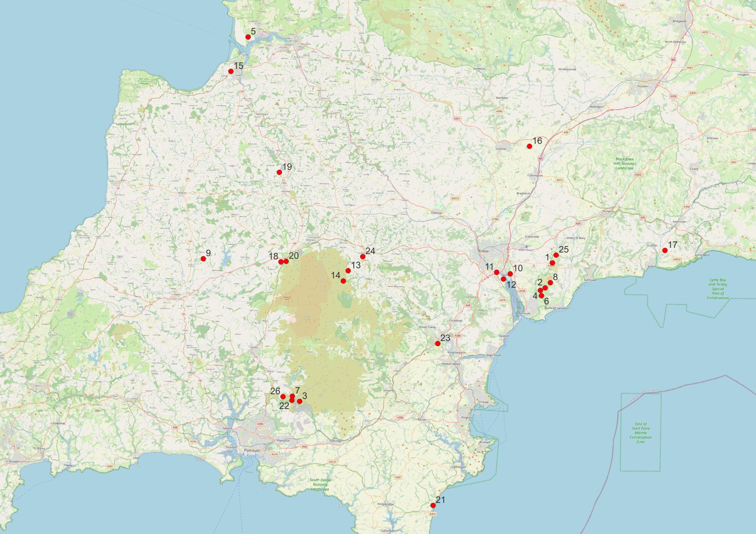
Task: Click the Blackdown Hills National Landscape label
Action: (625, 163)
